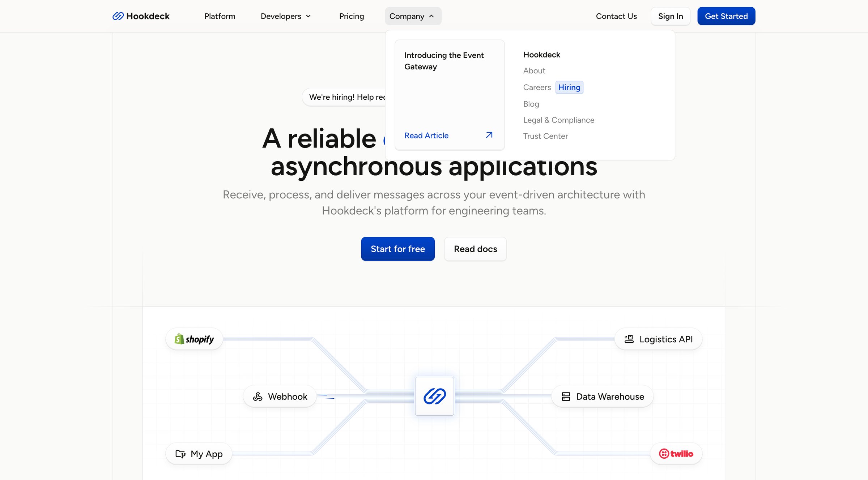The width and height of the screenshot is (868, 480).
Task: Click the Get Started button
Action: click(726, 16)
